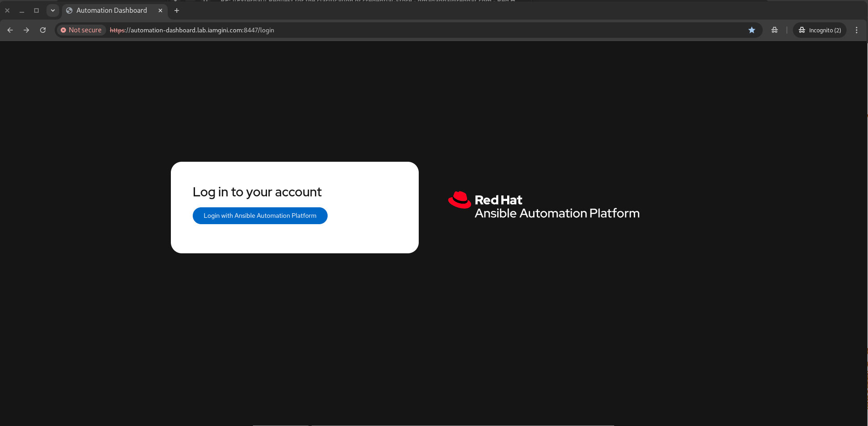Click the forward navigation arrow

26,30
